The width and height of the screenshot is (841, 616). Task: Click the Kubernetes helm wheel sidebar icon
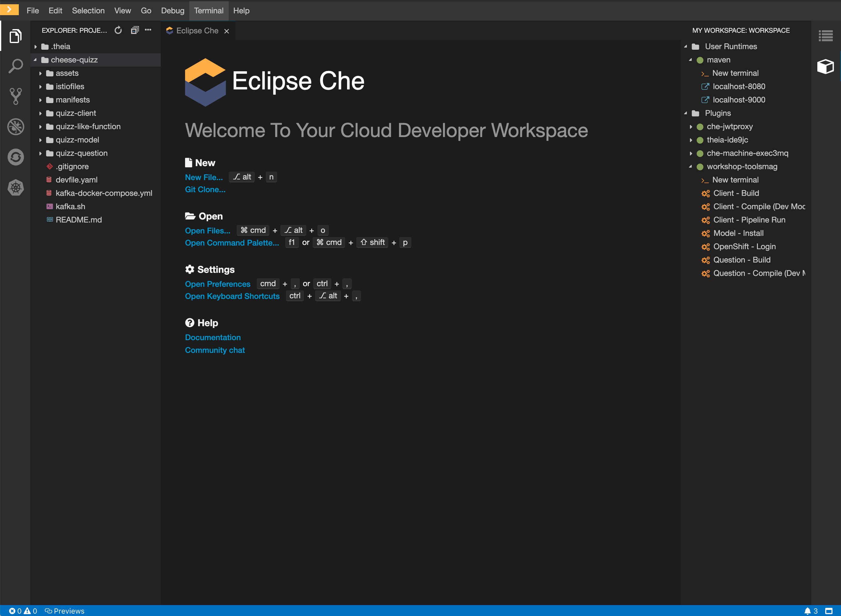15,187
